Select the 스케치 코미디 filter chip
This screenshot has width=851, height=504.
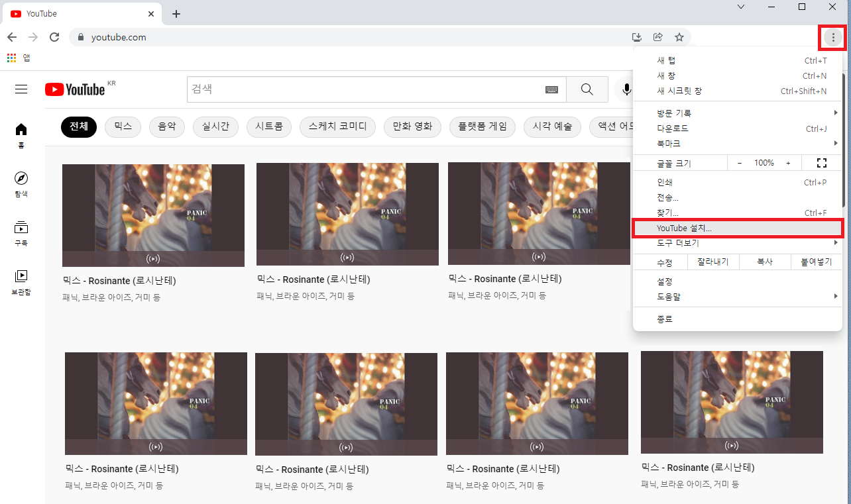pos(337,126)
